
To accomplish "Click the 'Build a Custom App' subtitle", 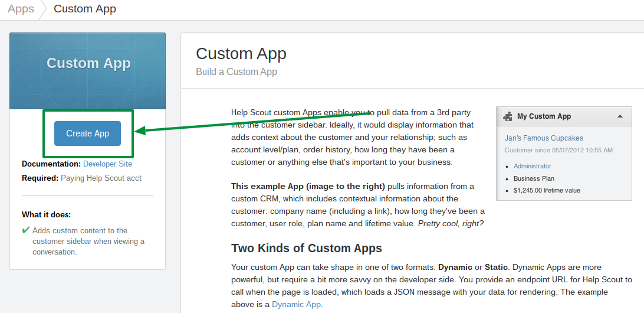I will click(236, 72).
